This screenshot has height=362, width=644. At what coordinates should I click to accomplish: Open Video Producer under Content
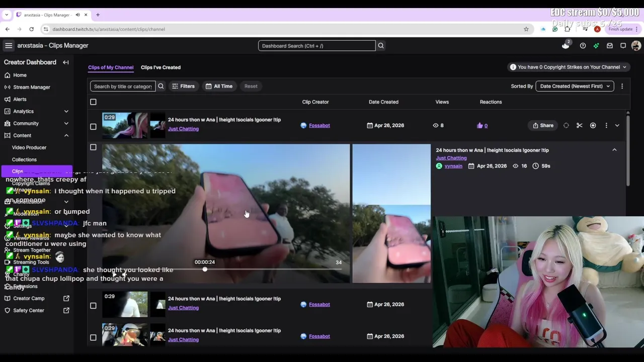pos(29,147)
